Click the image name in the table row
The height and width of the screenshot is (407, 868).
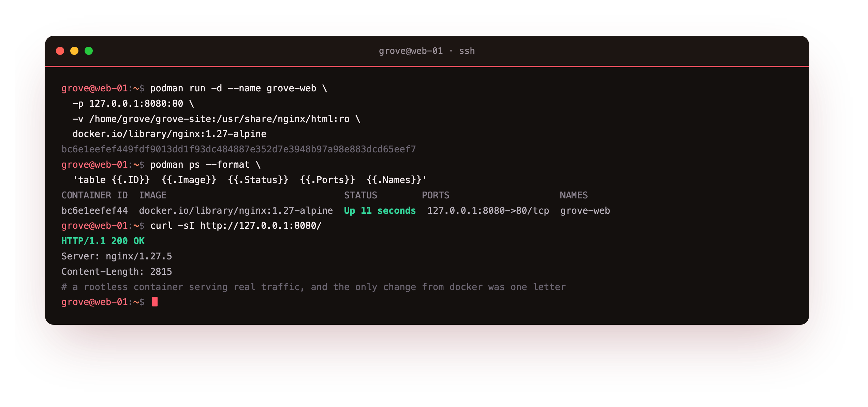click(236, 211)
